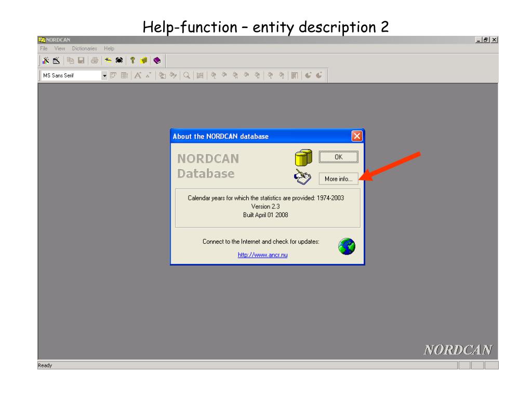Click the large A increase font size icon
Screen dimensions: 532x399
tap(138, 75)
